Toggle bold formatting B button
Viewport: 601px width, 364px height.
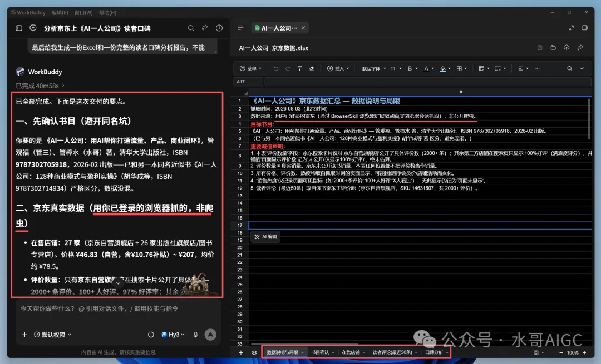pos(410,68)
